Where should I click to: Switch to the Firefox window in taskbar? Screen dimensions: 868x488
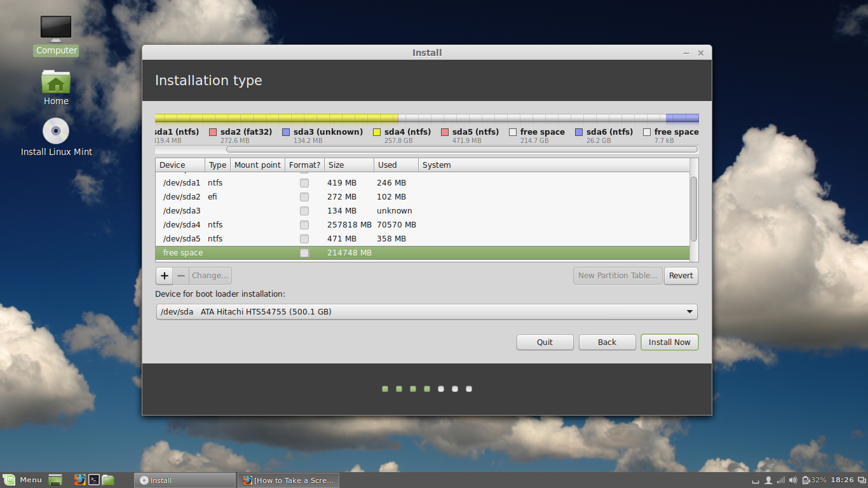pos(288,480)
